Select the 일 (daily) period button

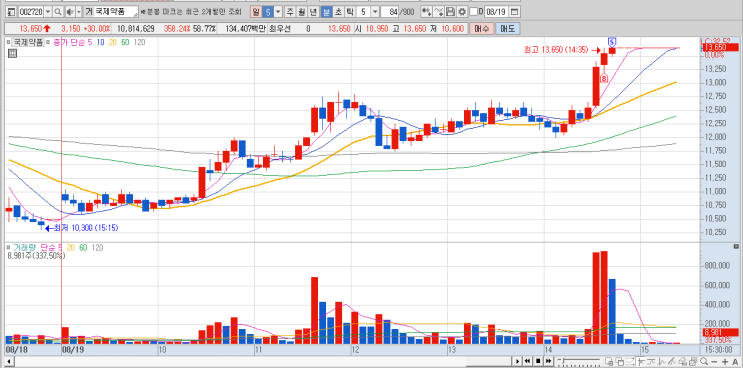click(256, 12)
